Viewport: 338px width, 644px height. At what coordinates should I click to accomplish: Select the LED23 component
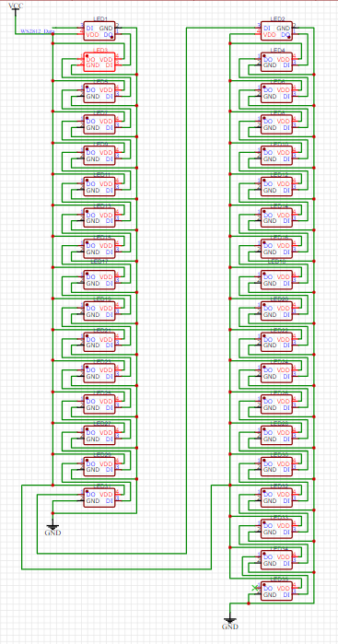[99, 373]
